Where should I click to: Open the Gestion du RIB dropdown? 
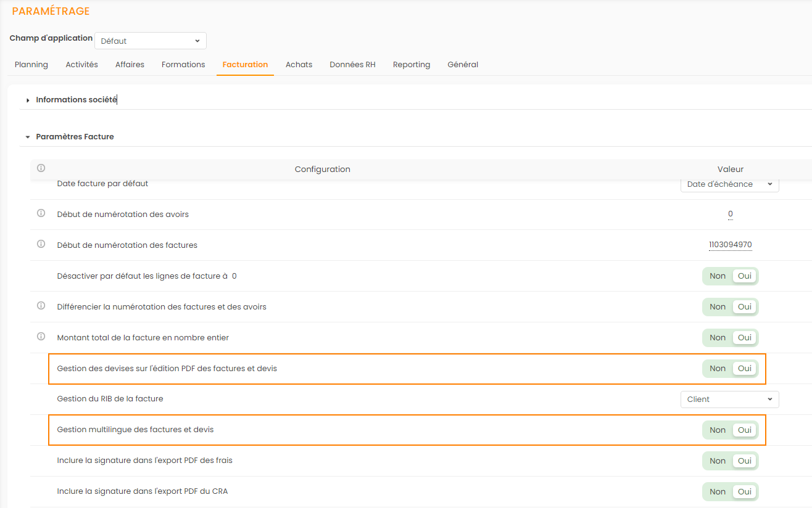tap(729, 399)
